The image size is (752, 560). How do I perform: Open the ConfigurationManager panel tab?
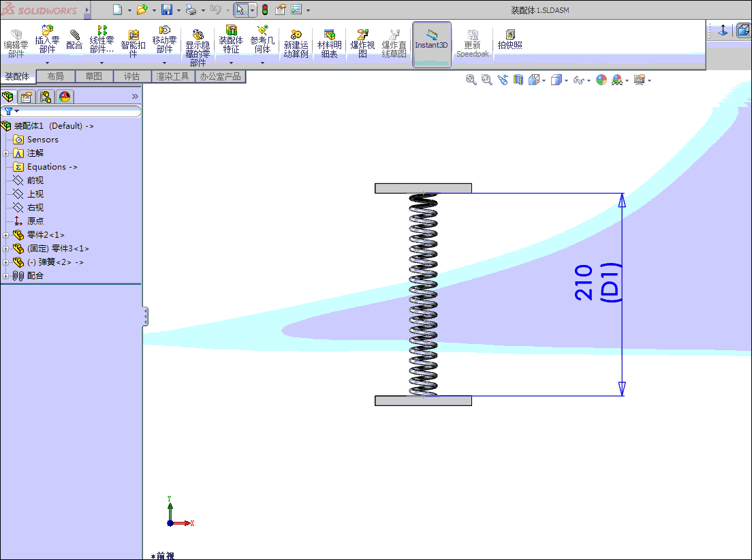tap(46, 97)
